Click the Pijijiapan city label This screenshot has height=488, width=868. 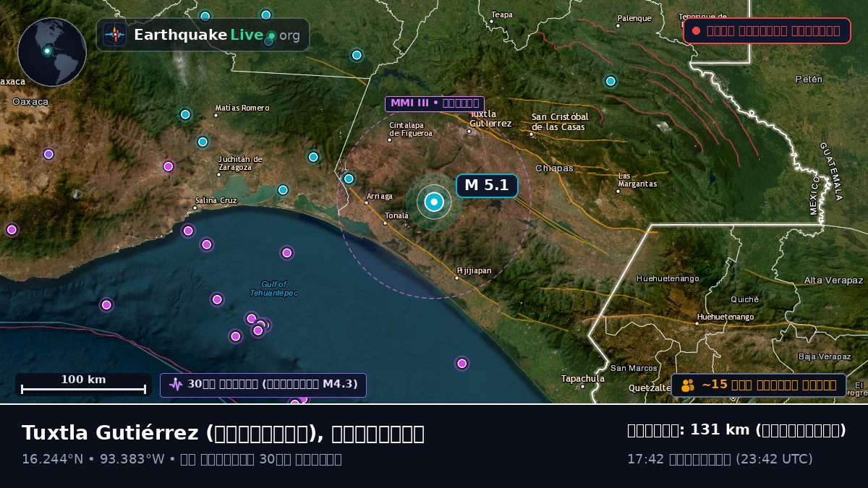point(474,271)
